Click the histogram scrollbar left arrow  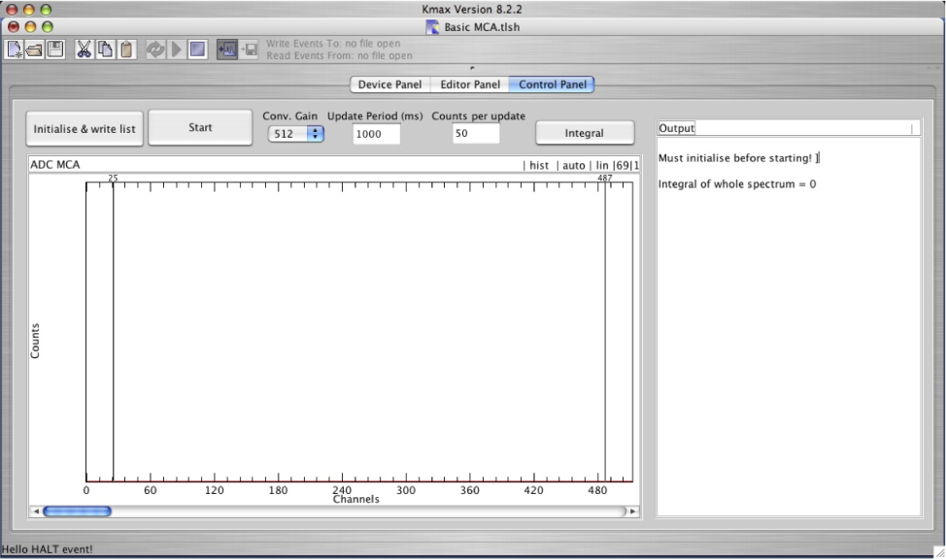point(36,511)
